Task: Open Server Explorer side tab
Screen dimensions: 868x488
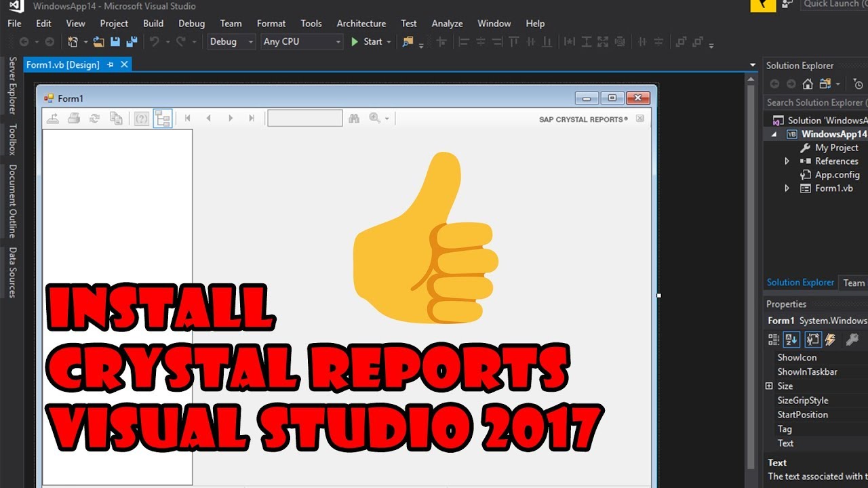Action: point(12,86)
